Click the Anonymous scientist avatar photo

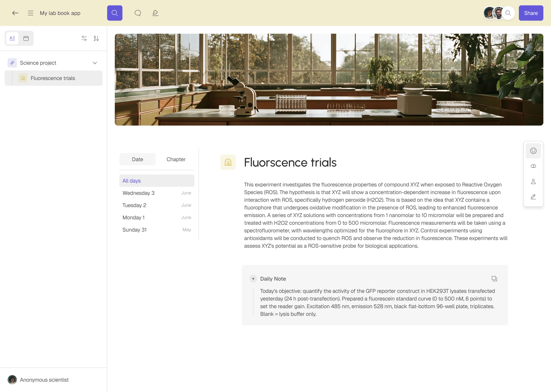[x=12, y=380]
